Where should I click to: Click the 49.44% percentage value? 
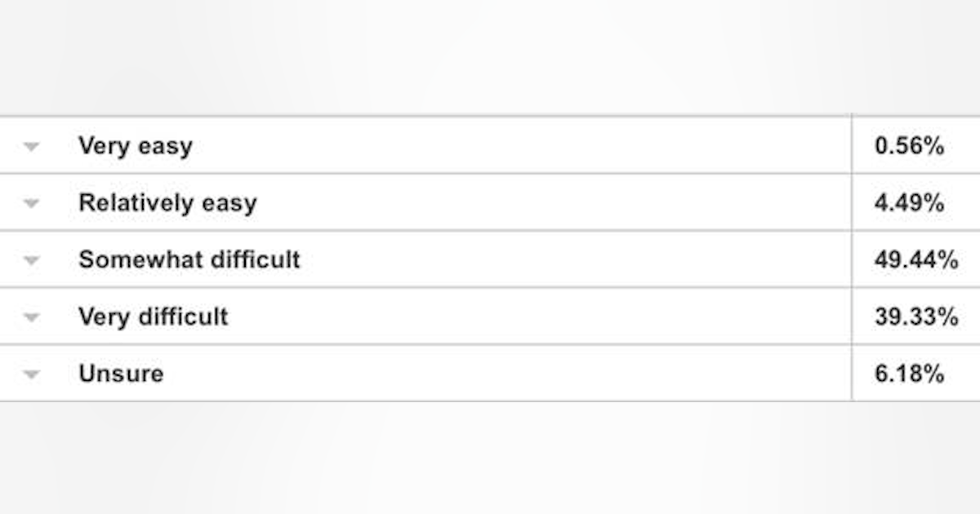(x=915, y=259)
